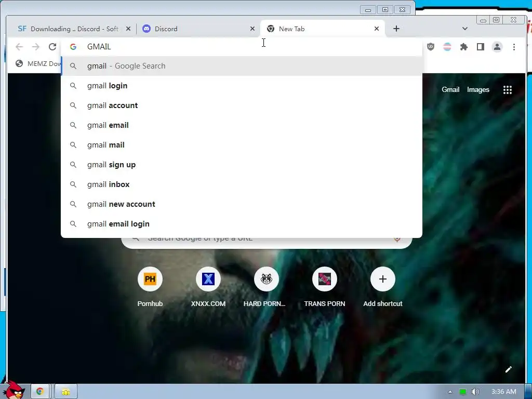Open Chrome from the taskbar
532x399 pixels.
tap(40, 392)
